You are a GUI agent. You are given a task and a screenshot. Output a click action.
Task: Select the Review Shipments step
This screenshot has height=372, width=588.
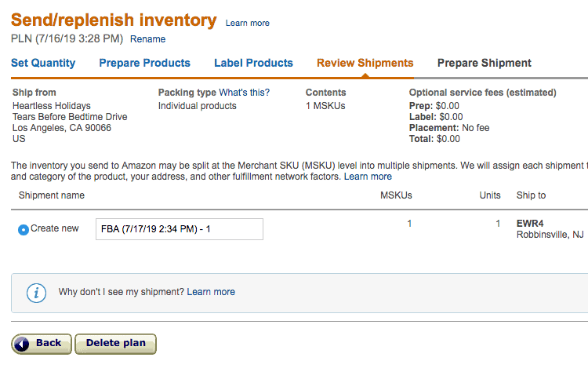365,63
